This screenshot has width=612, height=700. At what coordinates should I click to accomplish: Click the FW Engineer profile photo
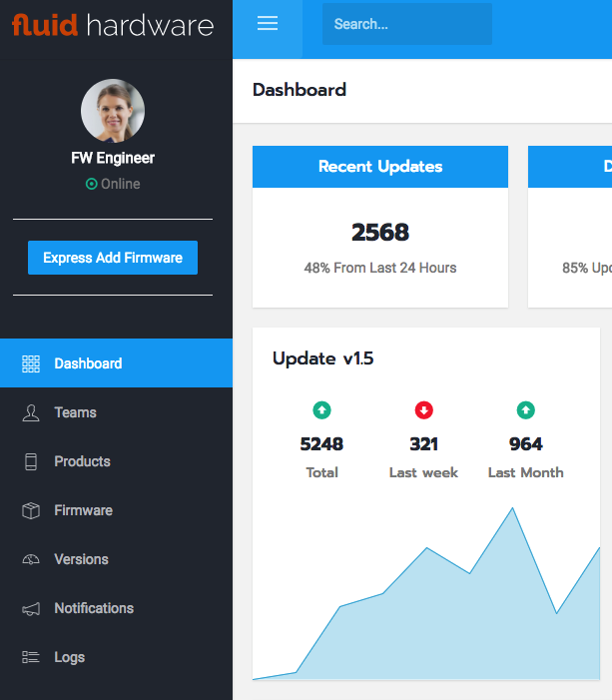pyautogui.click(x=113, y=111)
